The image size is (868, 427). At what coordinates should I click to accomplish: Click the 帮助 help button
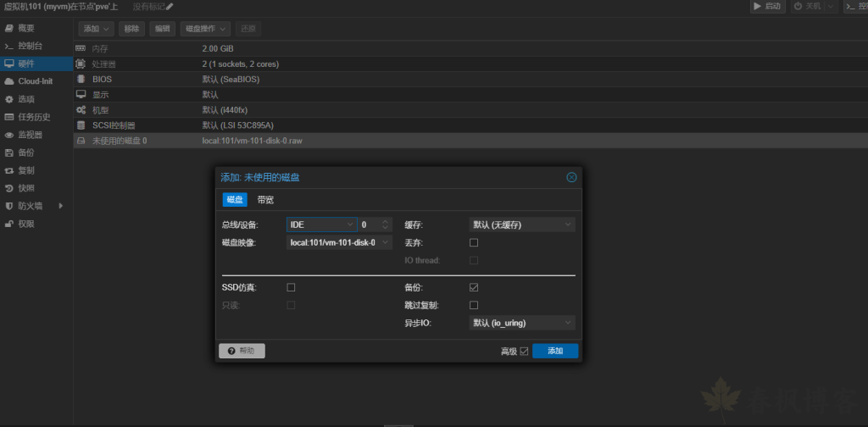coord(242,351)
